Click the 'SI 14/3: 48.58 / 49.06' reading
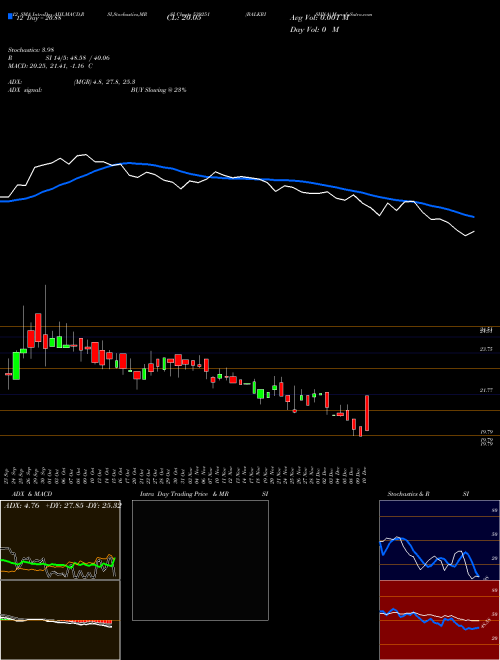This screenshot has height=660, width=500. (x=77, y=58)
